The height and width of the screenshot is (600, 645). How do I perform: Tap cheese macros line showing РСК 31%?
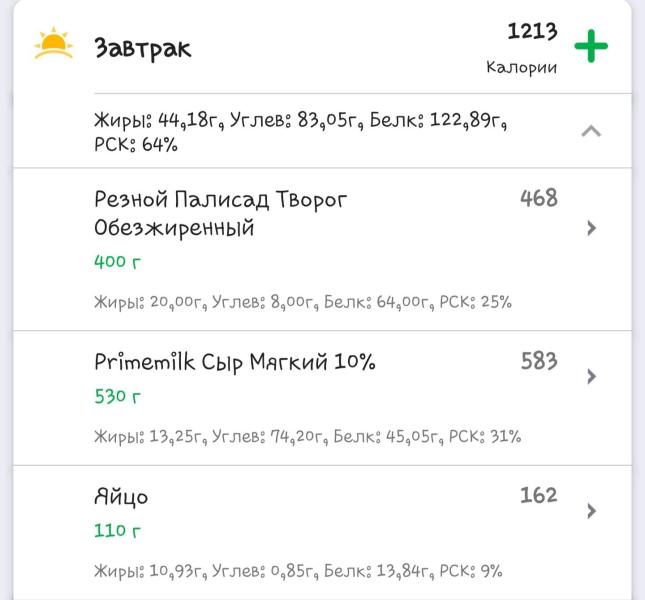(307, 436)
